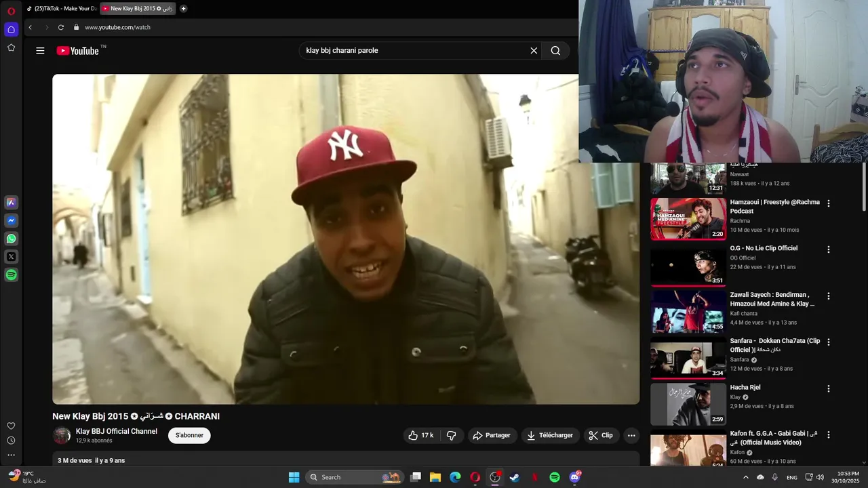Open options for Hamzaoui Freestyle video
Screen dimensions: 868x488
coord(828,203)
